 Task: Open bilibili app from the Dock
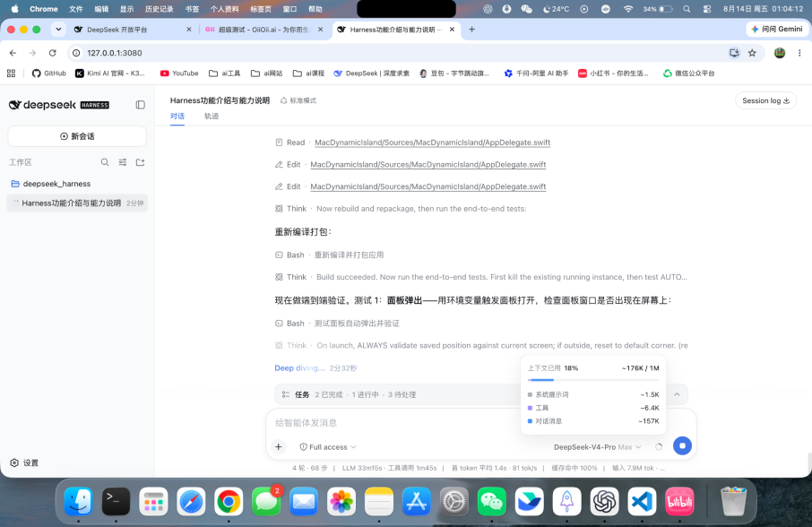click(x=679, y=501)
